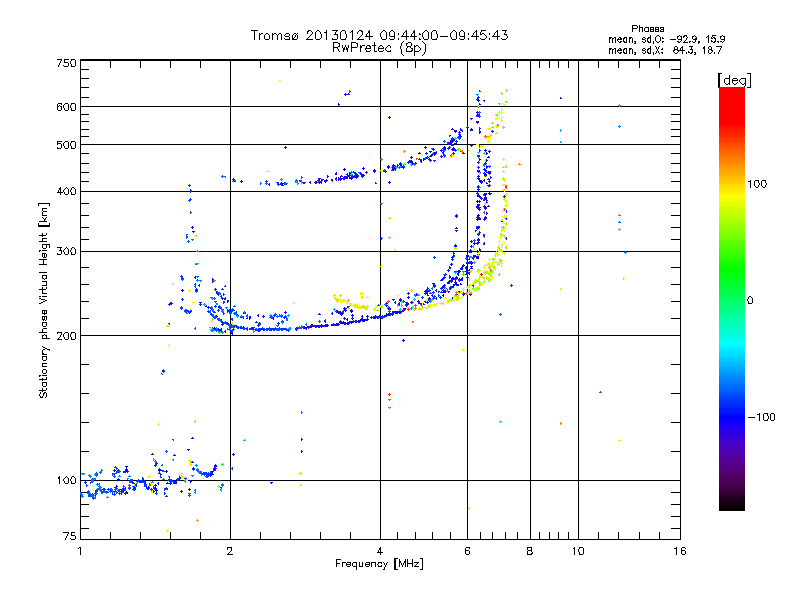Click the '750' y-axis tick label
The image size is (800, 600).
[x=66, y=63]
